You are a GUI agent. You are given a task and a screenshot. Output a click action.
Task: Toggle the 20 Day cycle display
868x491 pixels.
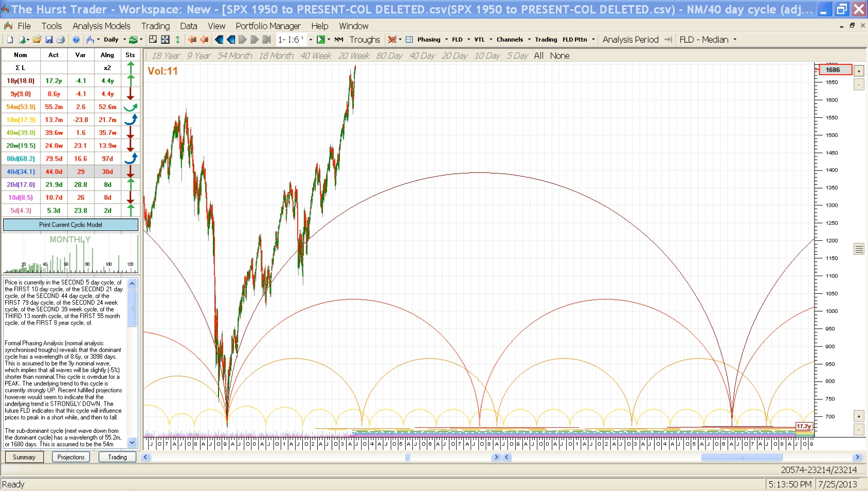pos(454,56)
